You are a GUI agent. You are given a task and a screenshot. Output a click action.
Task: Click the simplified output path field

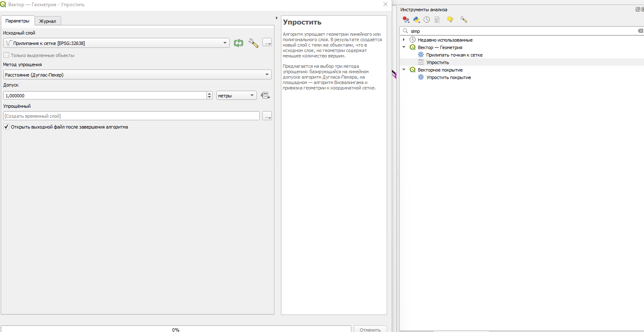(x=132, y=116)
